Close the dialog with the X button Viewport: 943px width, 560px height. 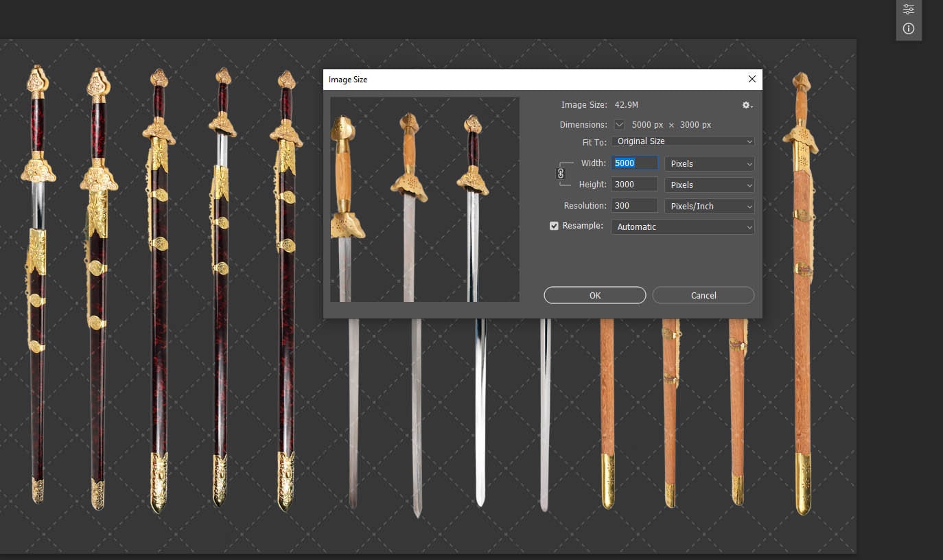pos(752,79)
